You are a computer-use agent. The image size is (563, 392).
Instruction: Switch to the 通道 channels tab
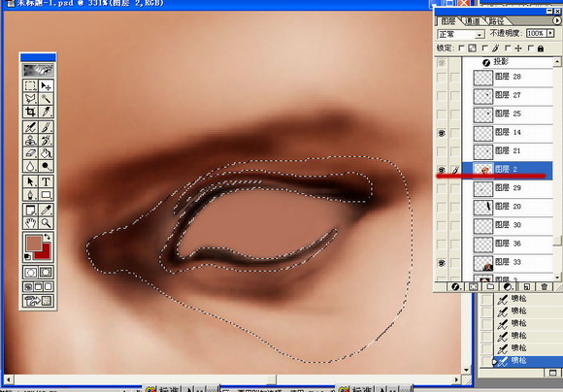pyautogui.click(x=472, y=21)
